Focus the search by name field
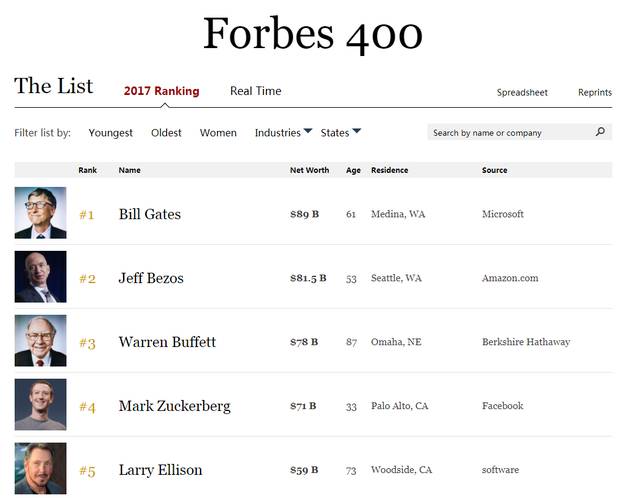This screenshot has width=630, height=498. coord(510,132)
